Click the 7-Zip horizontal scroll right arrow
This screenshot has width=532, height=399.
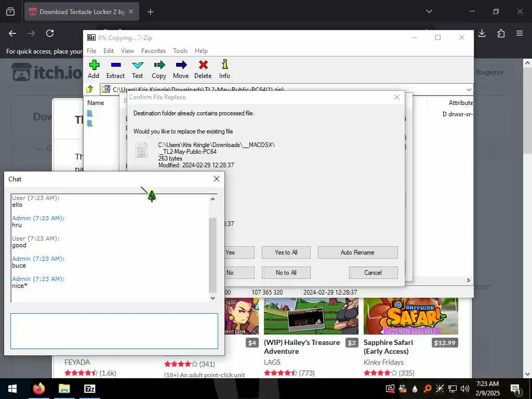pyautogui.click(x=469, y=280)
